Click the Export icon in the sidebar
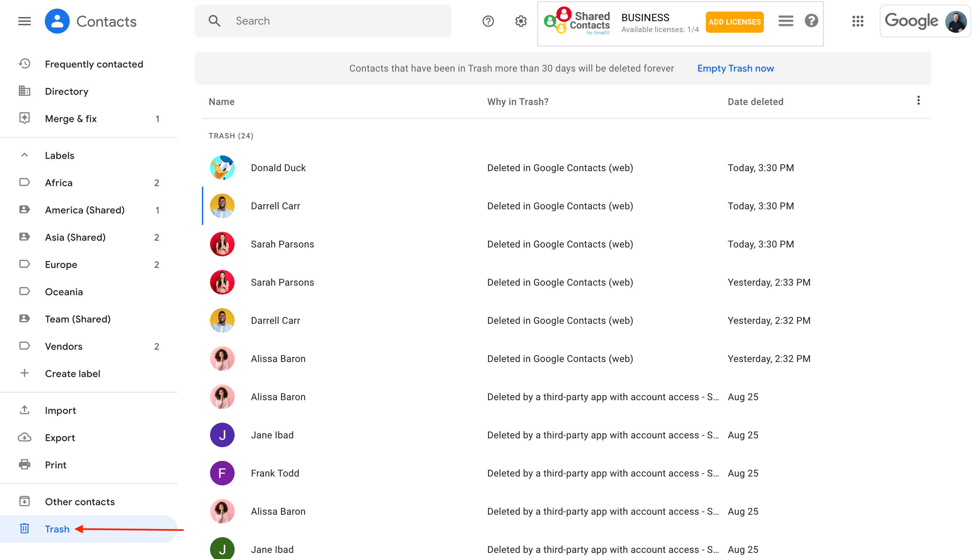The width and height of the screenshot is (980, 559). pyautogui.click(x=24, y=437)
